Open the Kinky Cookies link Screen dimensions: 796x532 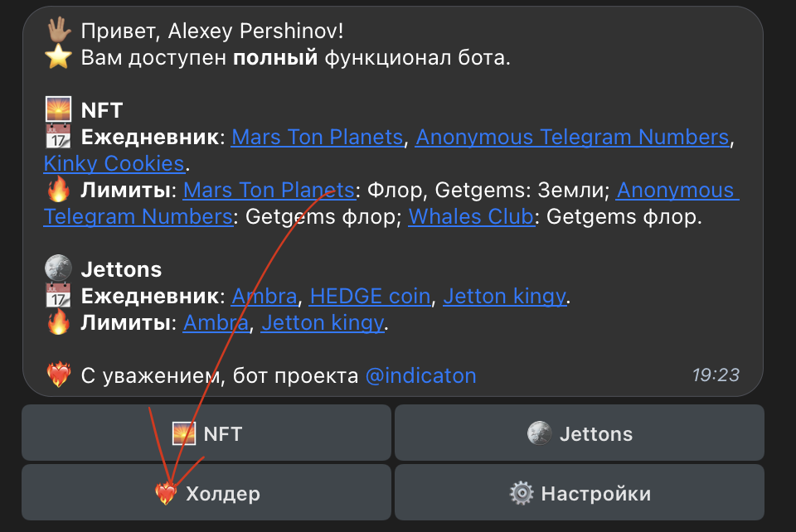click(x=114, y=162)
